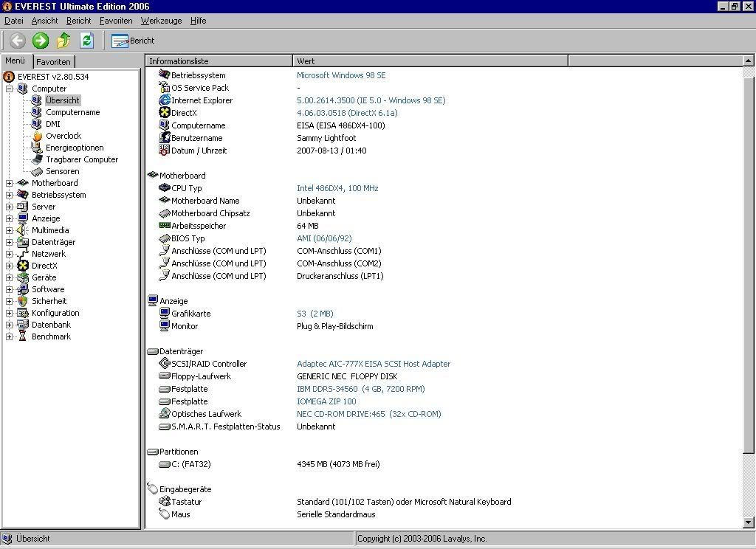Click the '4345 MB (4073 MB frei)' value
Image resolution: width=756 pixels, height=549 pixels.
(x=338, y=464)
